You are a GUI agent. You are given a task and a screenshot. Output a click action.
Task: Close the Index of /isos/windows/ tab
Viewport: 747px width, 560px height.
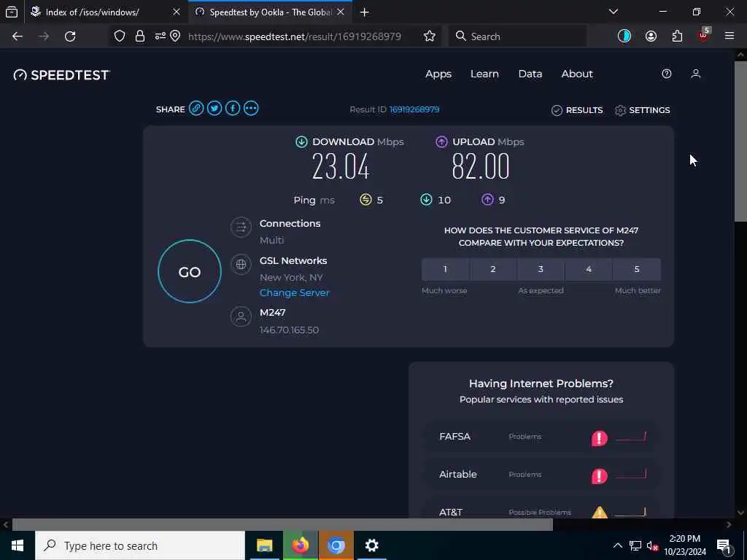point(177,12)
